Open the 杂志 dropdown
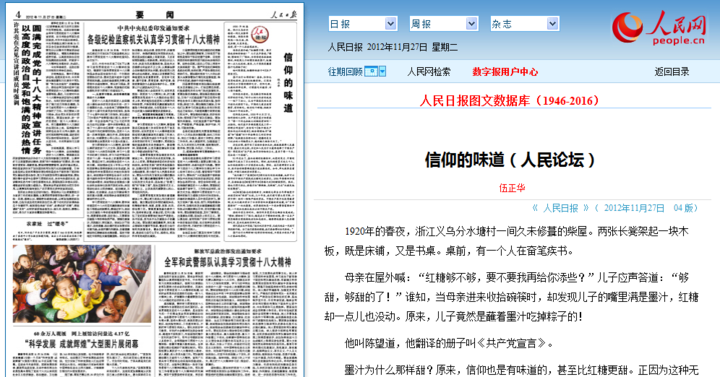Viewport: 720px width, 377px height. (x=524, y=23)
